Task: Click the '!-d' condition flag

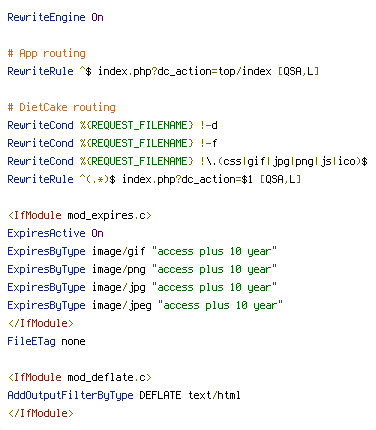Action: 209,125
